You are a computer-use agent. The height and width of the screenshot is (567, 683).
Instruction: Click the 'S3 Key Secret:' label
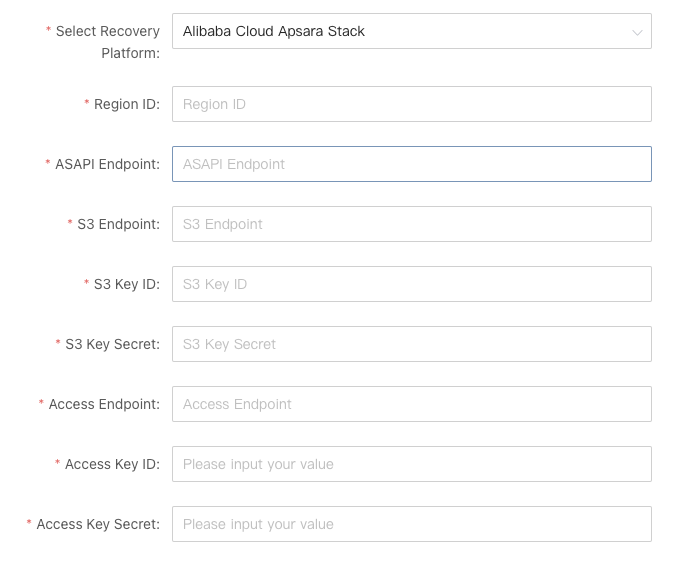[112, 344]
